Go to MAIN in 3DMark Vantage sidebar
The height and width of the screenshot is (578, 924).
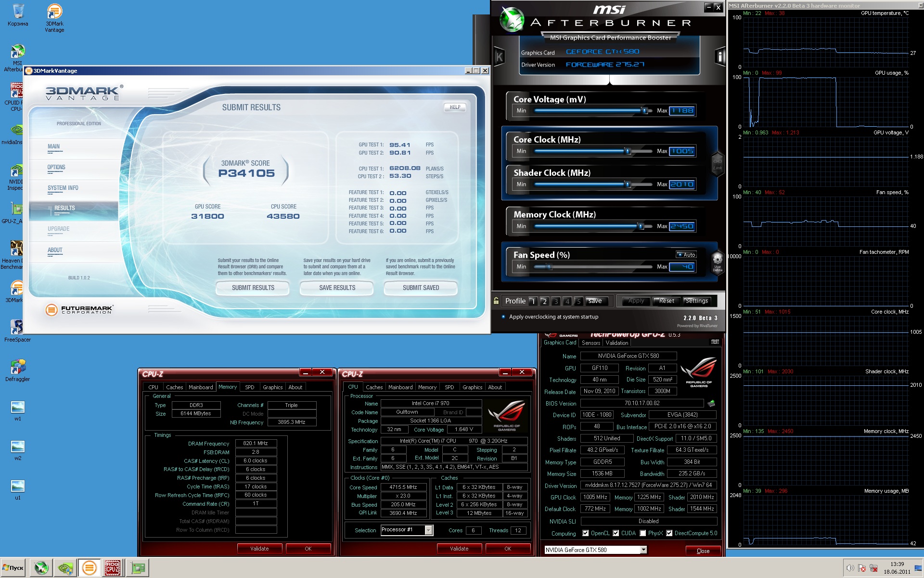(54, 147)
